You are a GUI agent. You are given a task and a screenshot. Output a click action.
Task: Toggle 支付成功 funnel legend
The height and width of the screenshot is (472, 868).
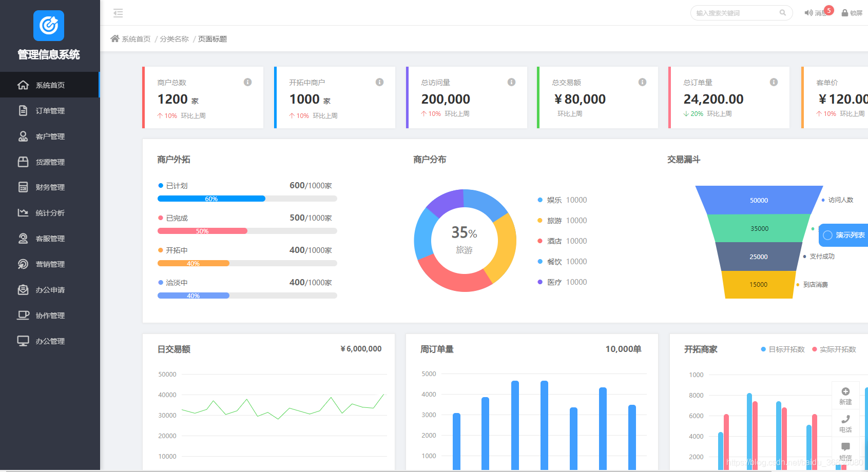819,257
